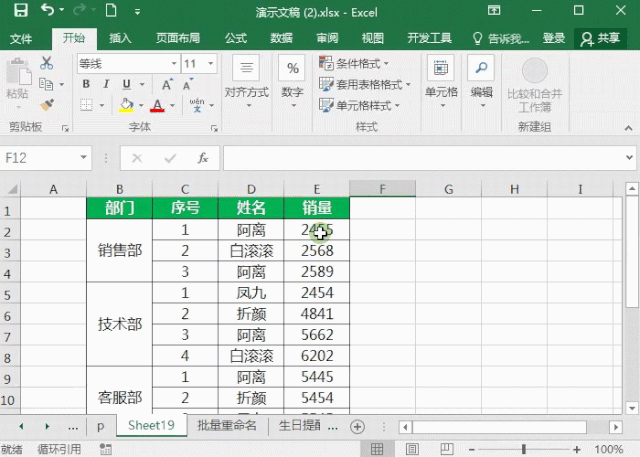
Task: Switch to the 开发工具 Developer tab
Action: pos(429,38)
